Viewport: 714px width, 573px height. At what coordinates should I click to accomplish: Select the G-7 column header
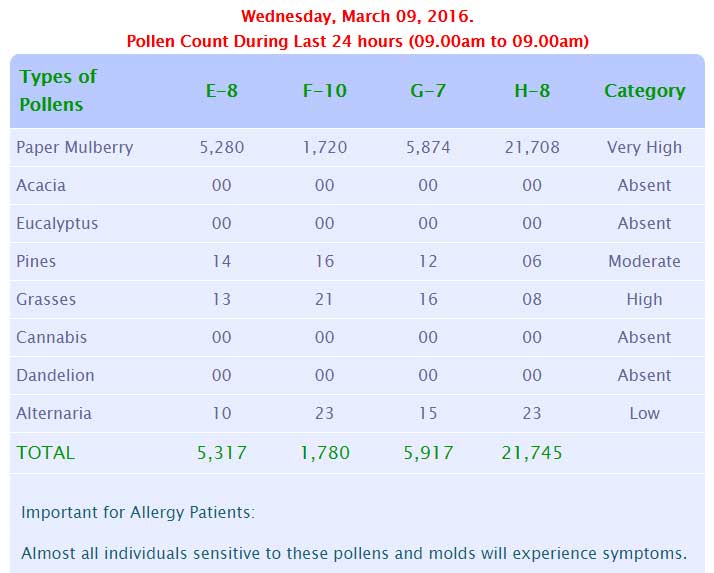pos(428,91)
